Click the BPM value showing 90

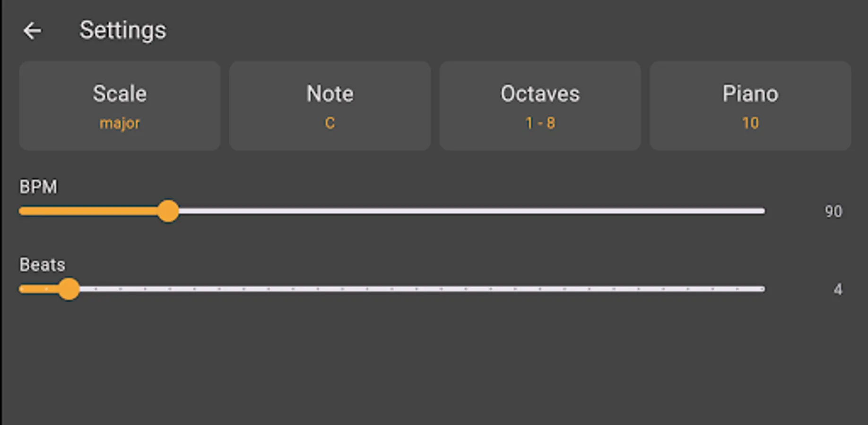pos(834,212)
